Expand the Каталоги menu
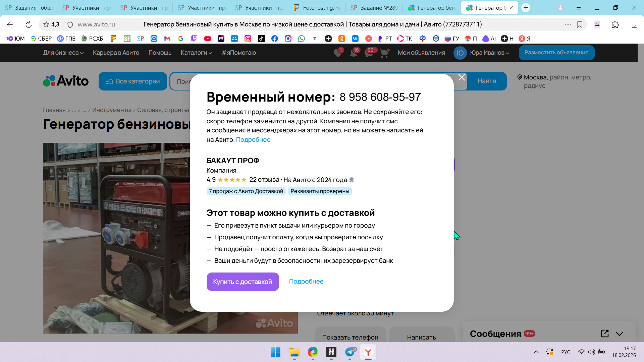Screen dimensions: 644x362 [196, 53]
